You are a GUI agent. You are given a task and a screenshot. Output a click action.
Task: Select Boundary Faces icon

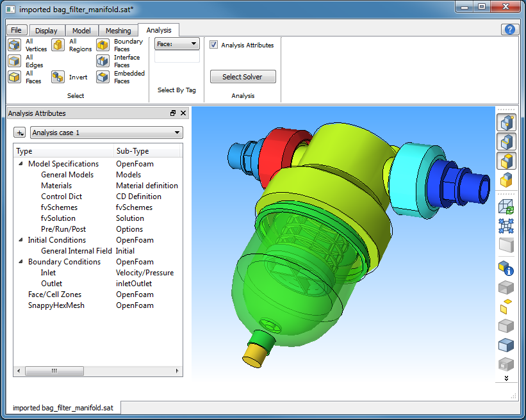[x=103, y=45]
